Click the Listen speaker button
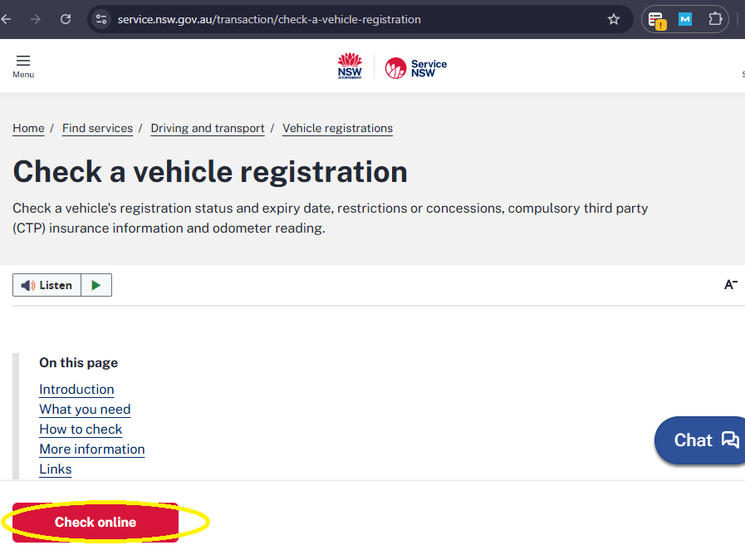The image size is (745, 560). (47, 285)
